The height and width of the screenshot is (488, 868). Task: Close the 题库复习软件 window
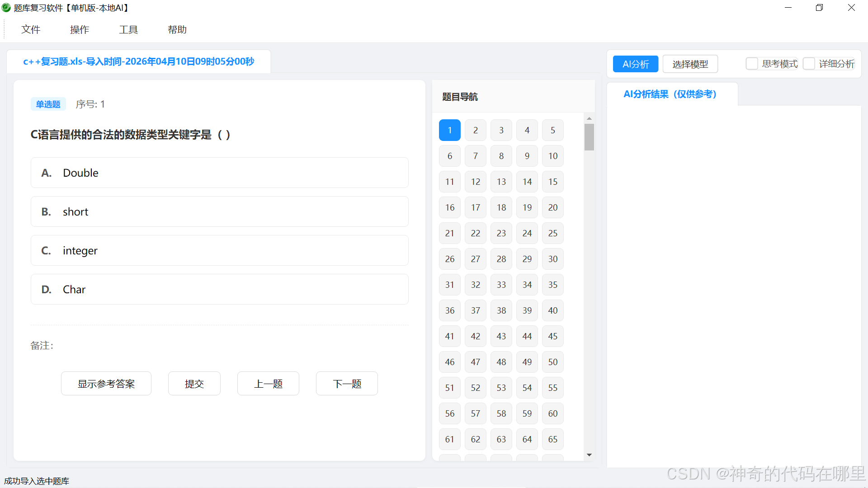(x=851, y=8)
